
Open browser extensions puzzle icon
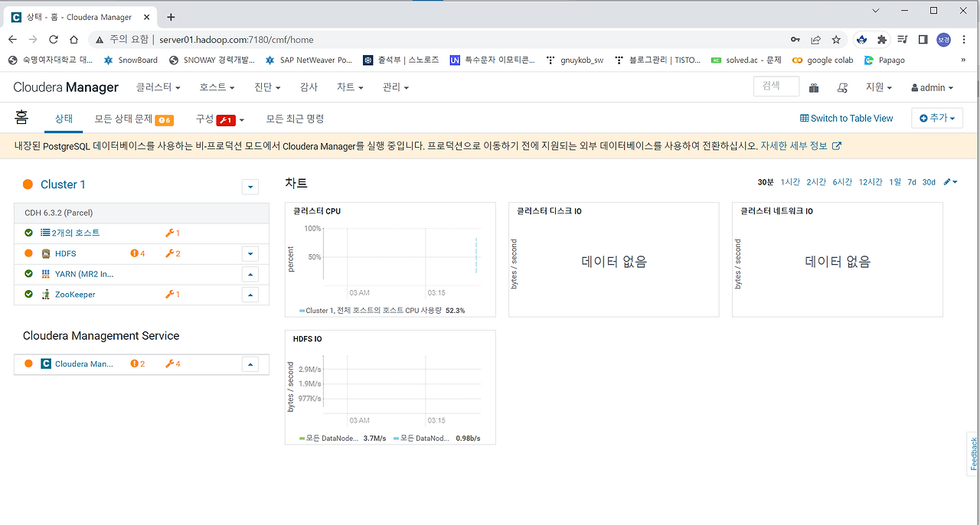coord(882,40)
